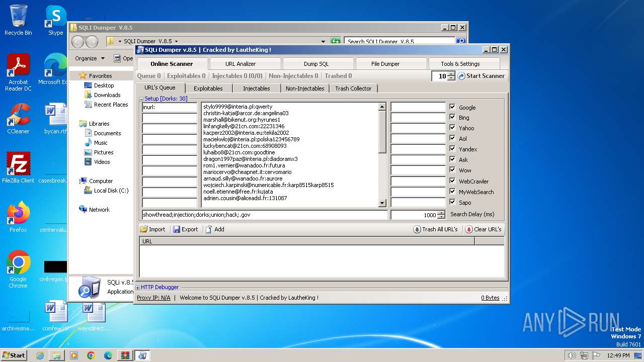Click Clear URL's red icon
Screen dimensions: 644x362
click(469, 229)
